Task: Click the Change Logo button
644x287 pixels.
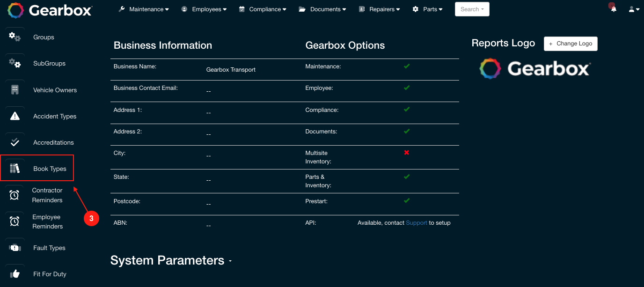Action: [571, 44]
